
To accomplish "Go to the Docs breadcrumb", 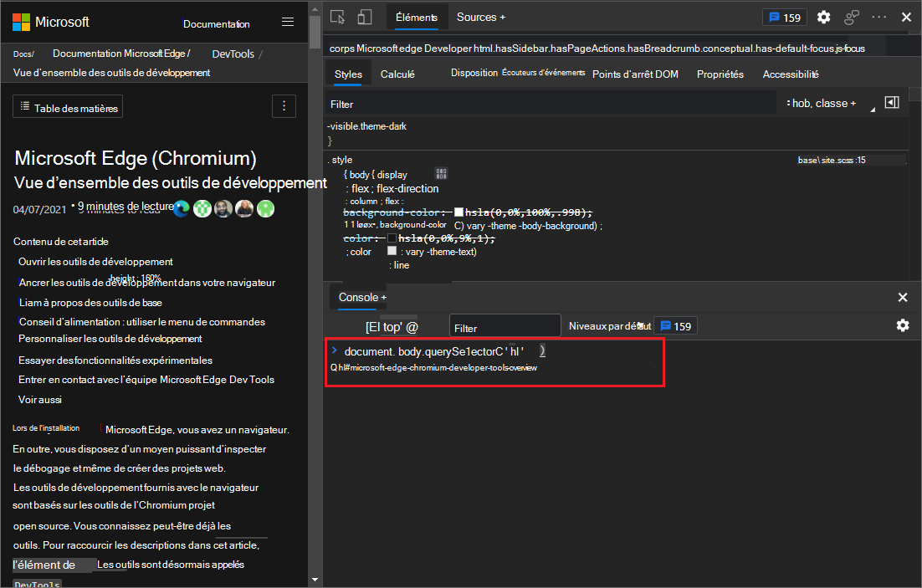I will [x=23, y=54].
